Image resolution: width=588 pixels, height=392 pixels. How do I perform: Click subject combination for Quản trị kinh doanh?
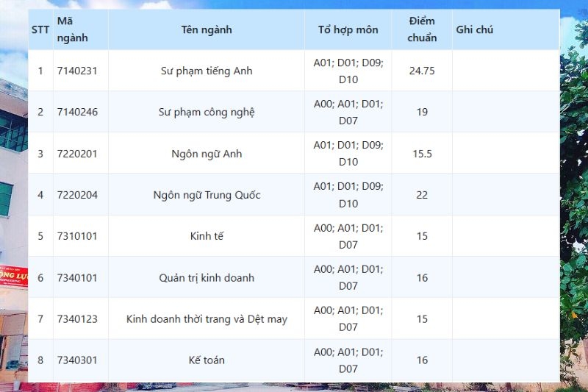click(348, 277)
